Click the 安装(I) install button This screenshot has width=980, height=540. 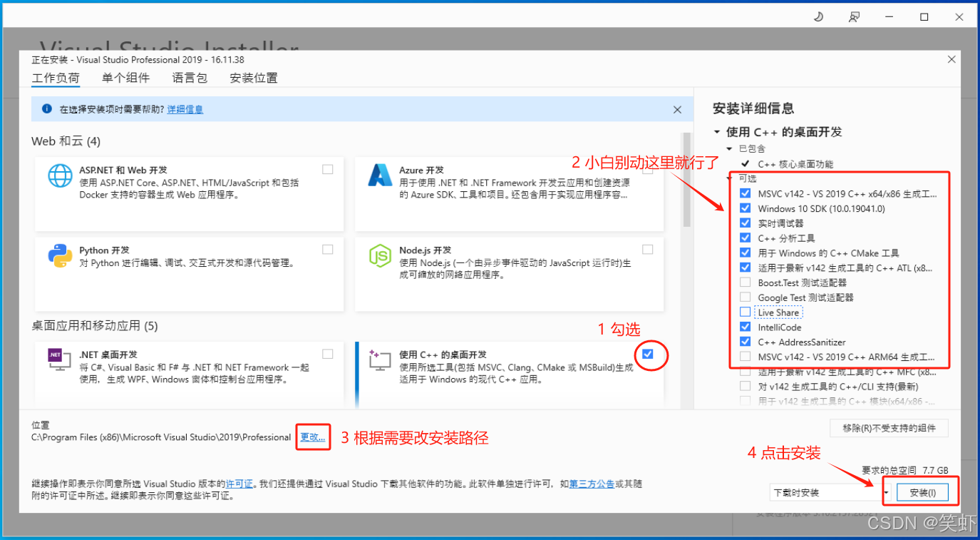(x=922, y=492)
